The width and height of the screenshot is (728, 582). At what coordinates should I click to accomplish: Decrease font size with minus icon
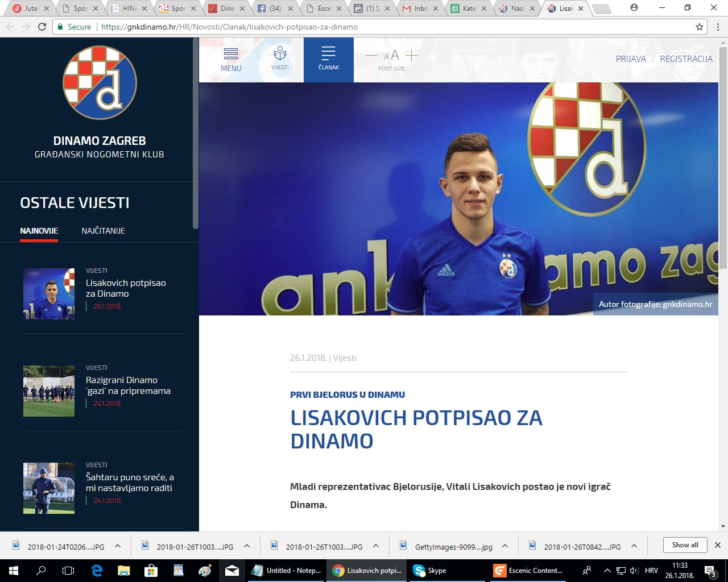[x=371, y=56]
